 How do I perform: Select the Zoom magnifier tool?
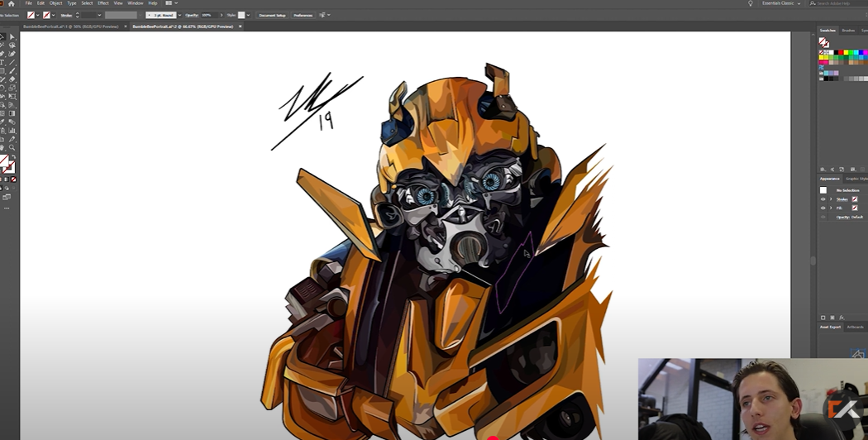12,147
